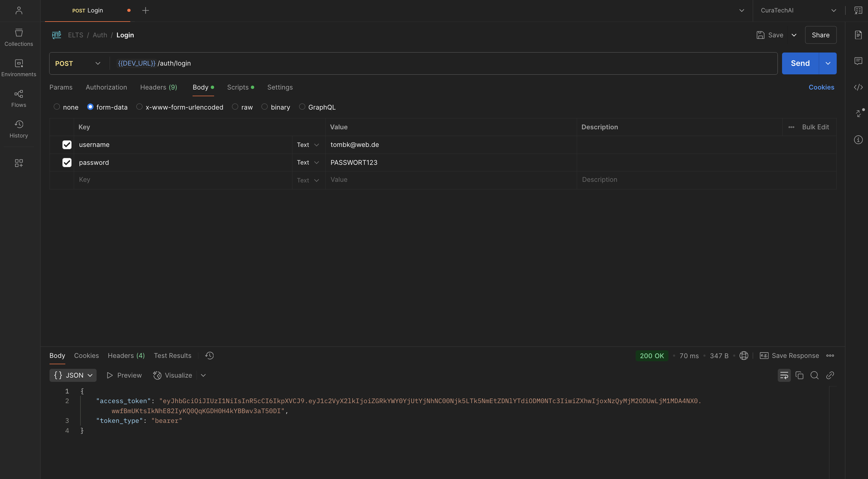Change username field type Text dropdown
The image size is (868, 479).
(308, 145)
